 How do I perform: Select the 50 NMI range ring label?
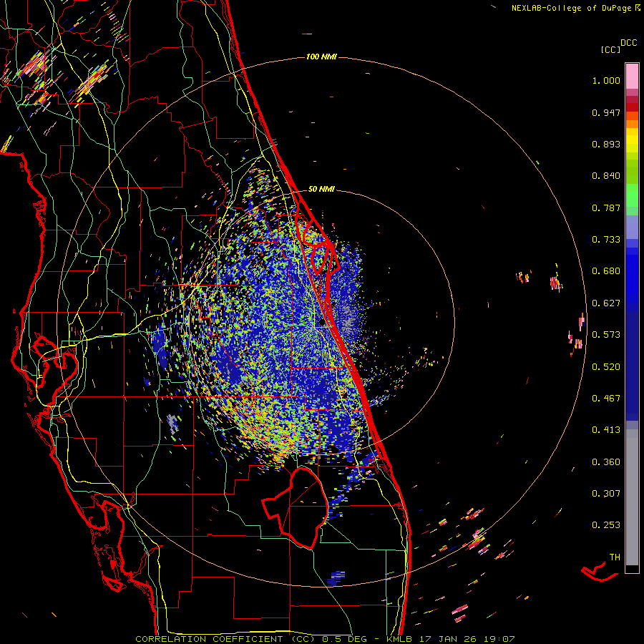[321, 189]
